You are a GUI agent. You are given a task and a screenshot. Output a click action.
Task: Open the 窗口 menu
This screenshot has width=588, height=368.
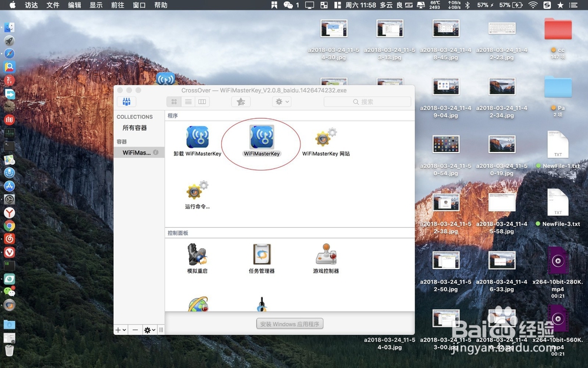pyautogui.click(x=139, y=5)
